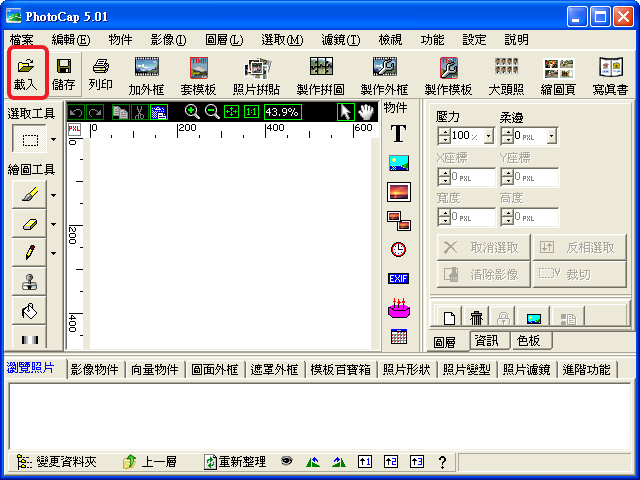Select the paintbrush drawing tool
640x480 pixels.
29,194
